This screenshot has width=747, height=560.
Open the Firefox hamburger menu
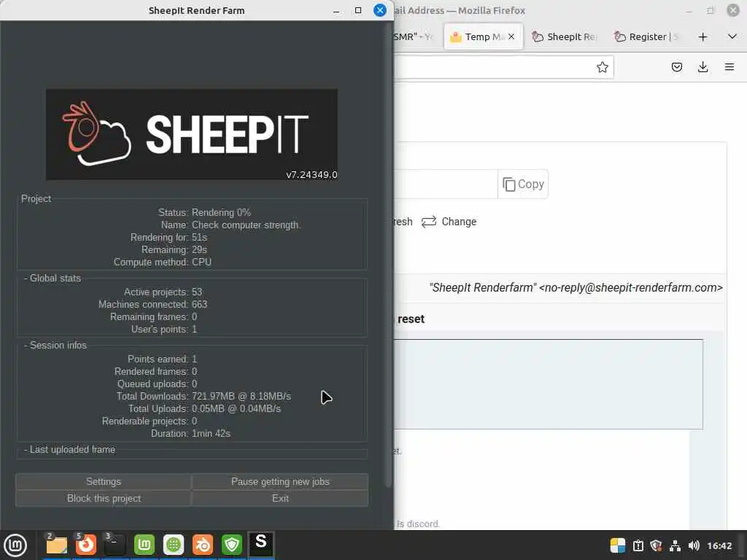729,67
